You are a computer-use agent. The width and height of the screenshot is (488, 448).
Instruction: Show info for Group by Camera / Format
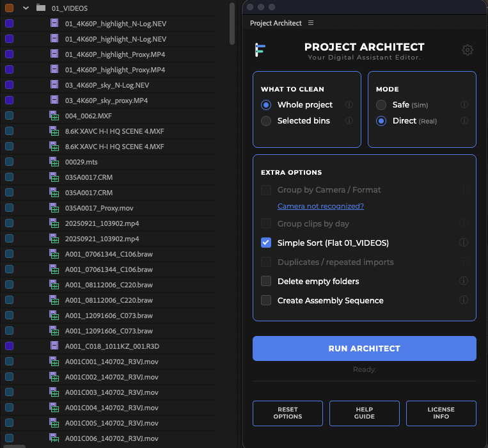click(x=464, y=189)
